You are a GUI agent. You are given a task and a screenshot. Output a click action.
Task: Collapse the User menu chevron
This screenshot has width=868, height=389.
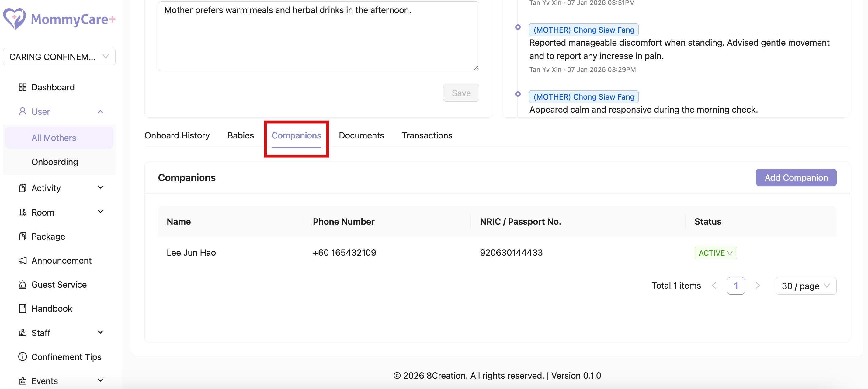(x=100, y=112)
